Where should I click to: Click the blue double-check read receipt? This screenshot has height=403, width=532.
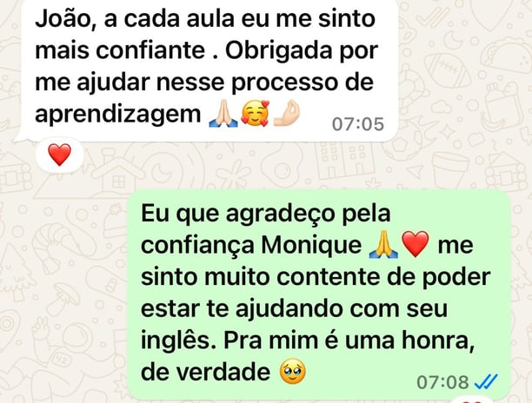486,381
